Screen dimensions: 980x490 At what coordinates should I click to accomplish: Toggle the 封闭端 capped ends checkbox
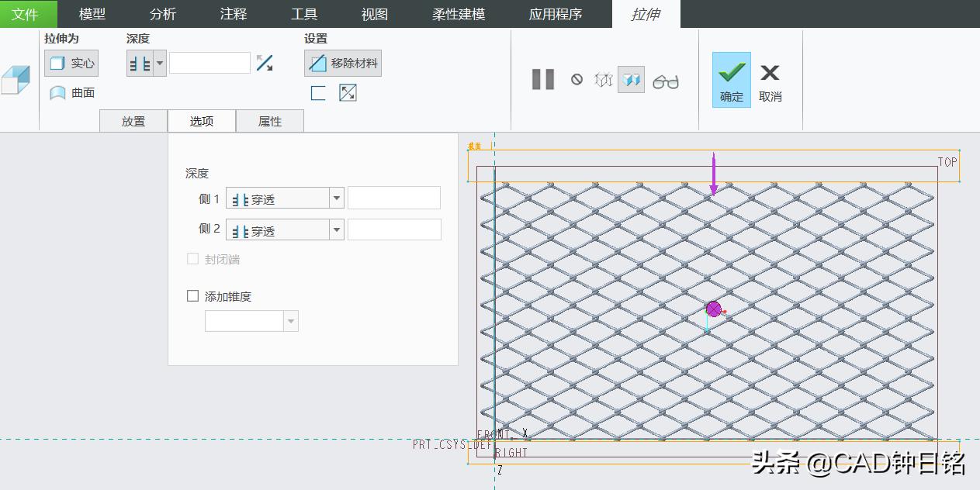pyautogui.click(x=192, y=258)
